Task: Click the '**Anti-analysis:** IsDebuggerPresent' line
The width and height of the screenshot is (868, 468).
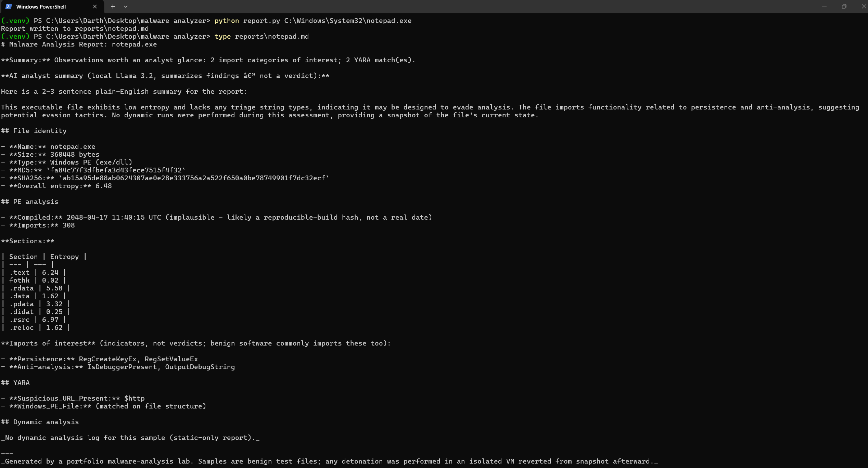Action: [118, 367]
